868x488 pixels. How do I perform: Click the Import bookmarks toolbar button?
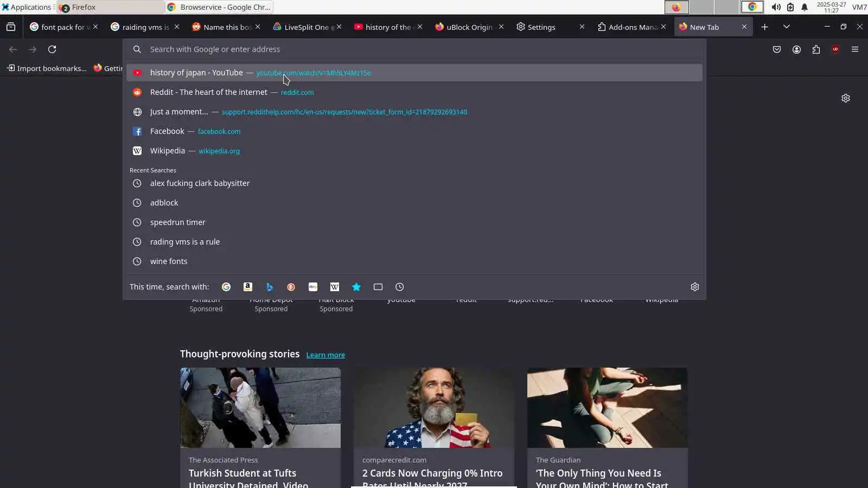[x=47, y=68]
